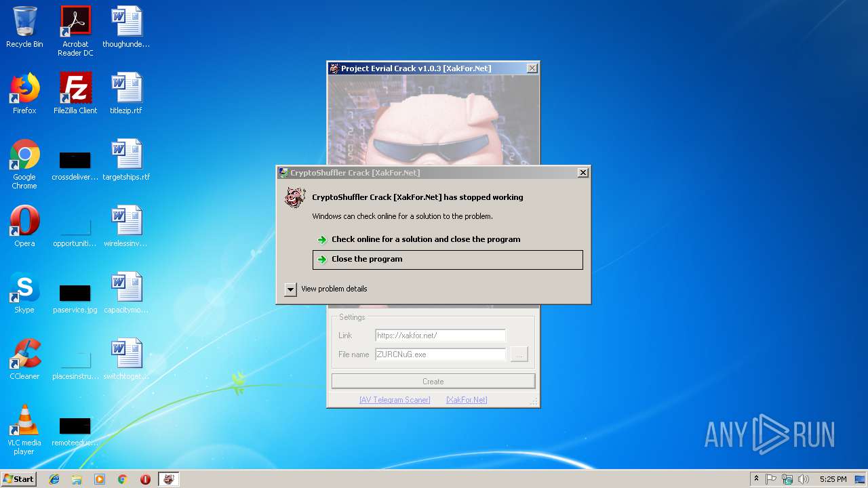Viewport: 868px width, 488px height.
Task: Click the Create button in Evrial window
Action: [x=433, y=382]
